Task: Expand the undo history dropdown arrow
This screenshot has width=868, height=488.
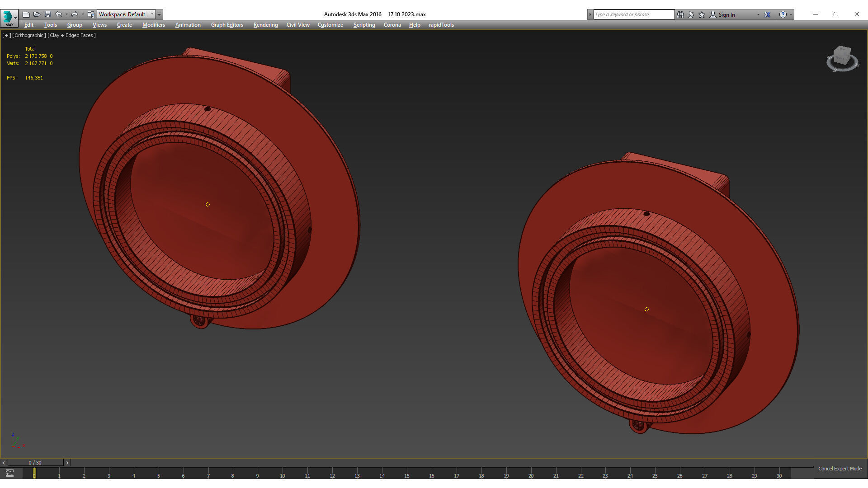Action: click(x=66, y=14)
